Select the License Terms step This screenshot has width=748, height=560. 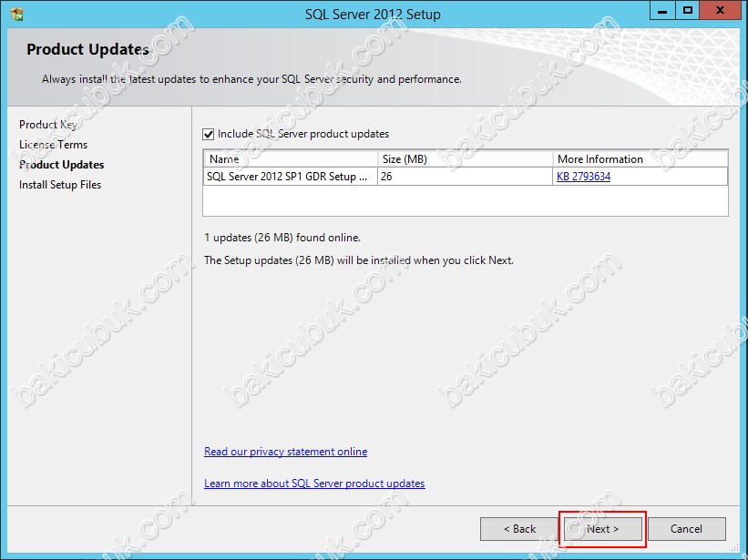54,145
